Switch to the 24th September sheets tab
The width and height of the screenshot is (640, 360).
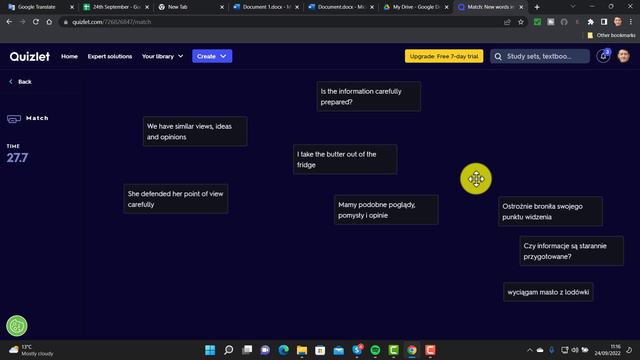click(116, 7)
